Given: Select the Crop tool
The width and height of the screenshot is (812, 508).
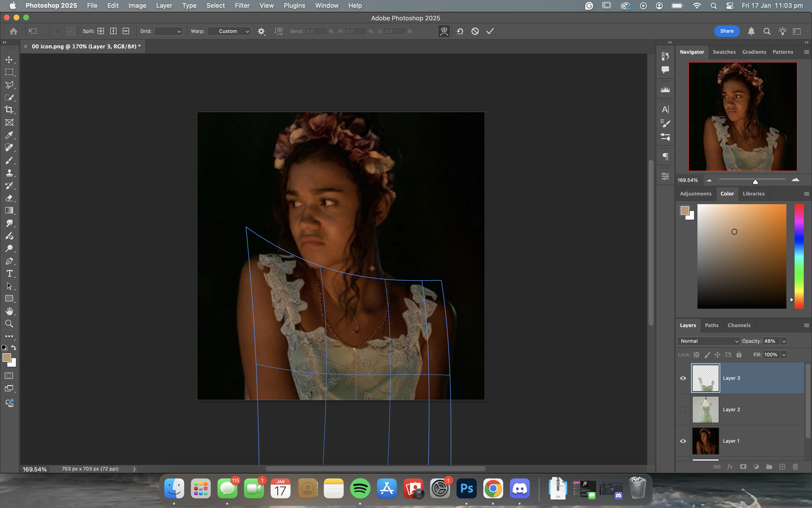Looking at the screenshot, I should point(9,110).
